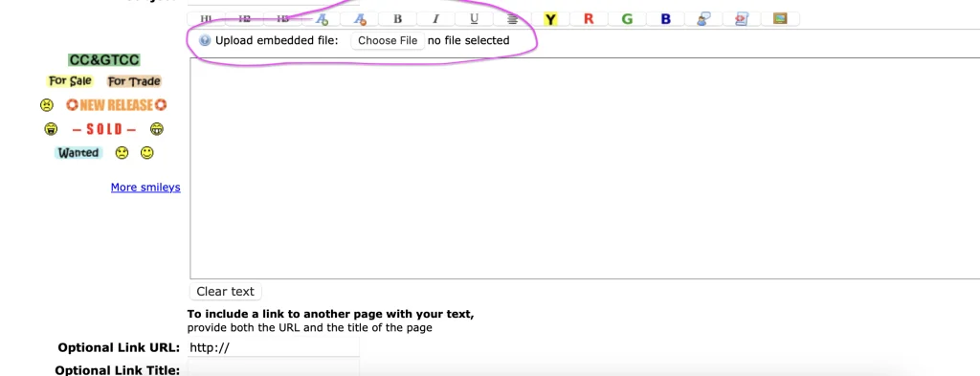980x376 pixels.
Task: Focus the large message text area
Action: tap(585, 168)
